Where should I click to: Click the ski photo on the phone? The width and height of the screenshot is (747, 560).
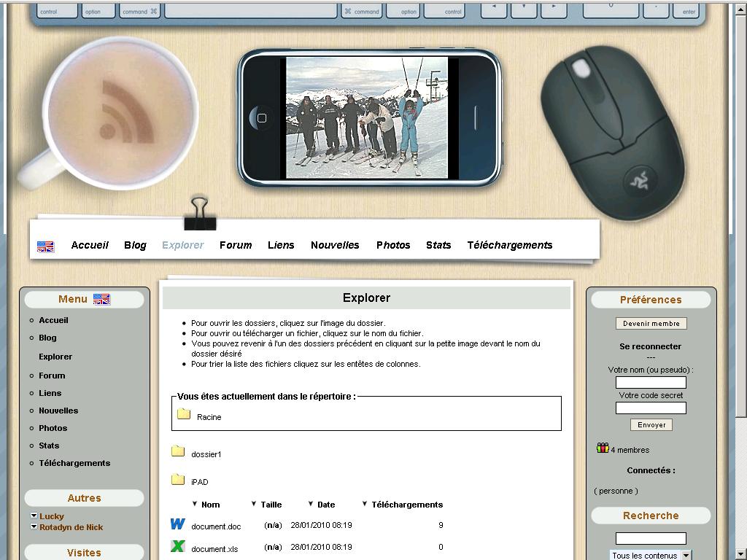click(x=366, y=117)
